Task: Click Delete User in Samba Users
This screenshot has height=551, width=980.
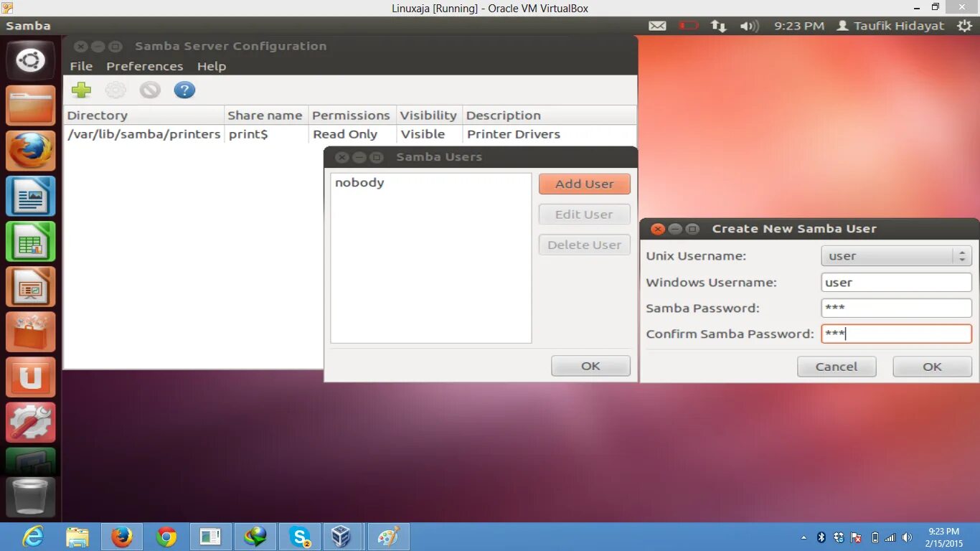Action: click(x=585, y=245)
